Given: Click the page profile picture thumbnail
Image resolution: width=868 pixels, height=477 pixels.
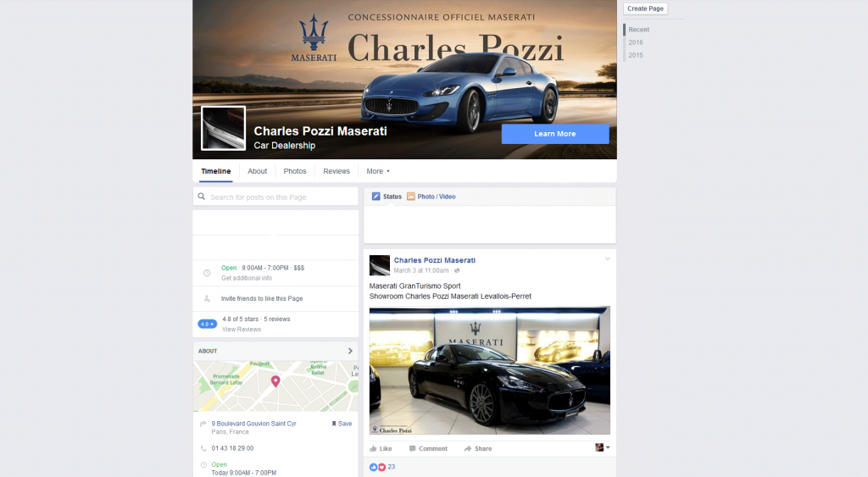Looking at the screenshot, I should click(x=223, y=129).
